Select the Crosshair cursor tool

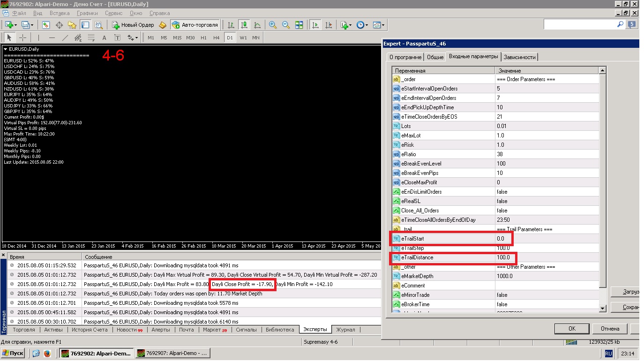[22, 38]
